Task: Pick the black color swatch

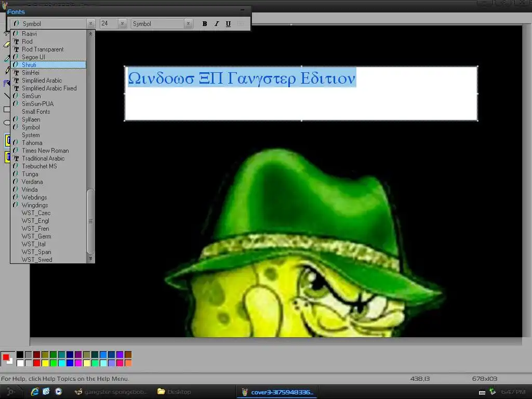Action: 20,355
